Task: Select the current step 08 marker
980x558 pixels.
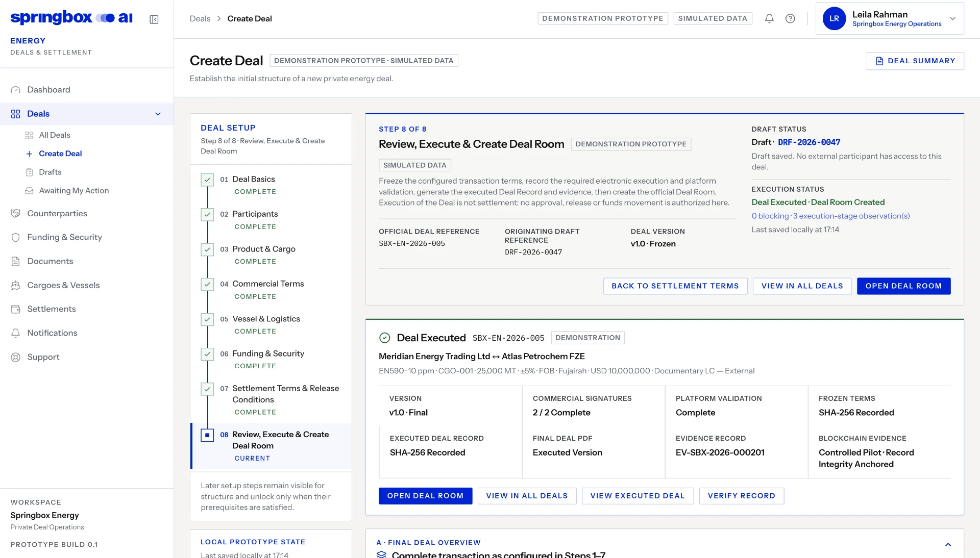Action: pos(207,435)
